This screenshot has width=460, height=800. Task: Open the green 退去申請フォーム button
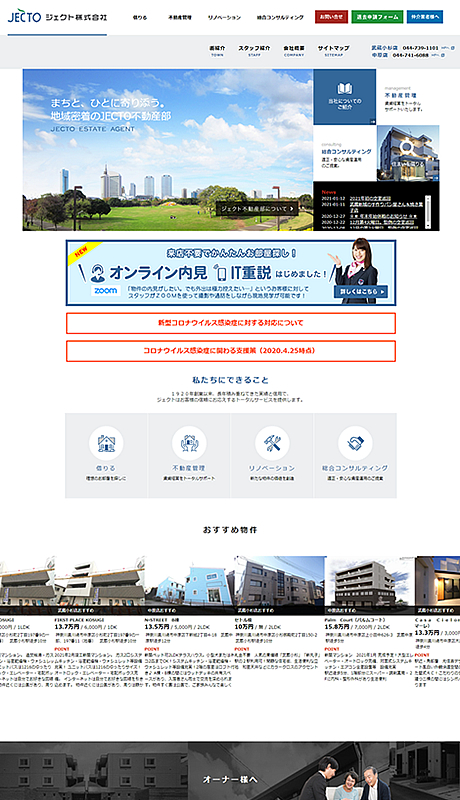pos(377,17)
